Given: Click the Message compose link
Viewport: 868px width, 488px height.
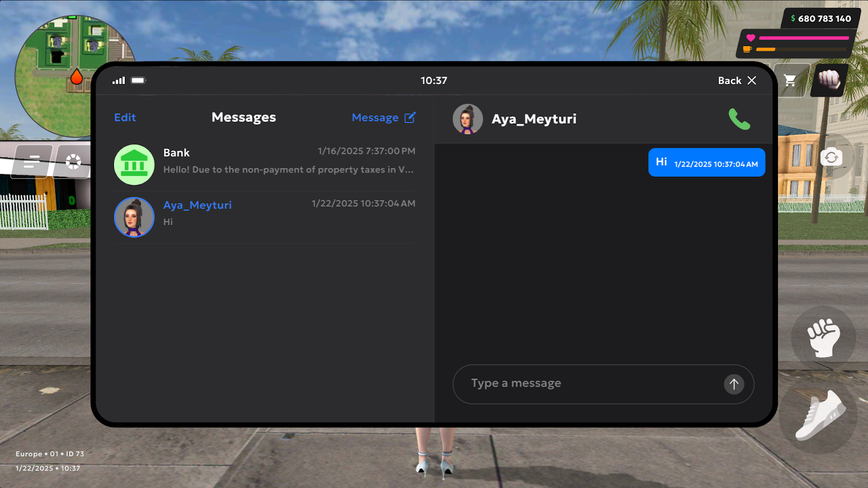Looking at the screenshot, I should tap(384, 117).
